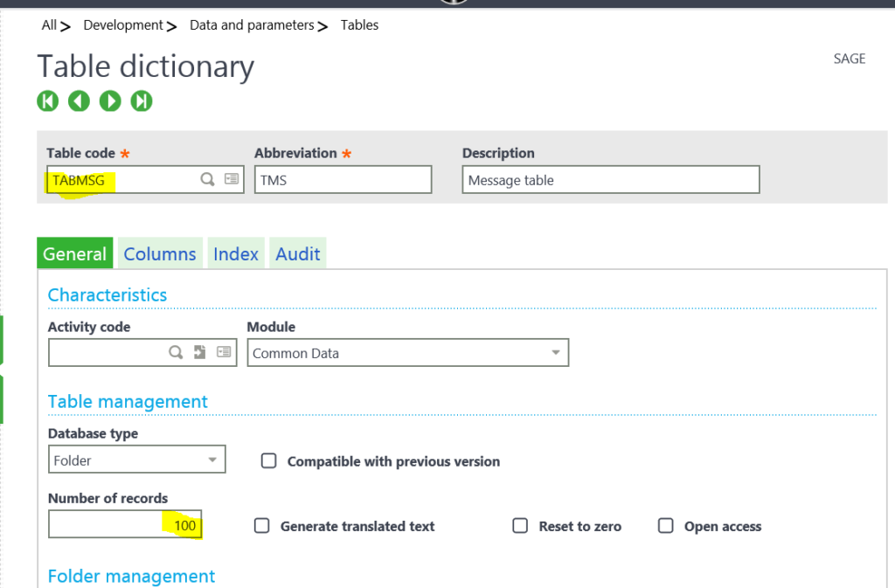Go to the previous record arrow icon
Image resolution: width=895 pixels, height=588 pixels.
79,100
